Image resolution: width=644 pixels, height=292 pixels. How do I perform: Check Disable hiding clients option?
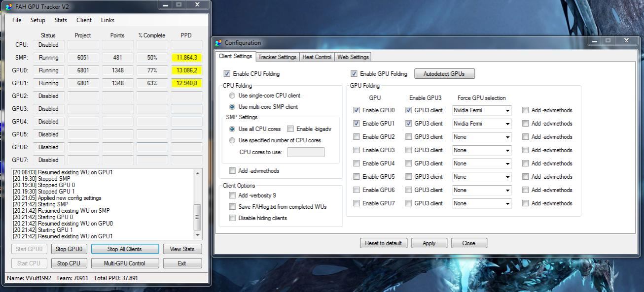coord(232,218)
